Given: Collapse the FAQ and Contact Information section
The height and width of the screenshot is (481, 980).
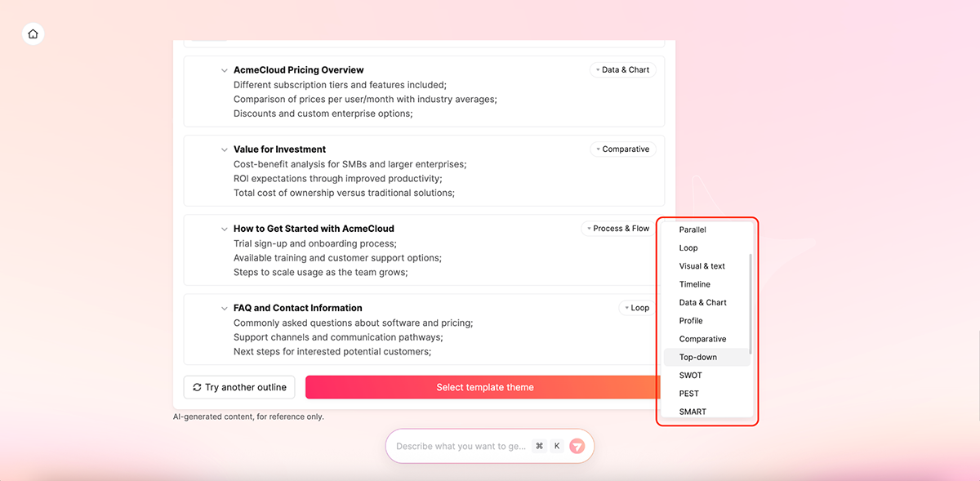Looking at the screenshot, I should [x=224, y=308].
